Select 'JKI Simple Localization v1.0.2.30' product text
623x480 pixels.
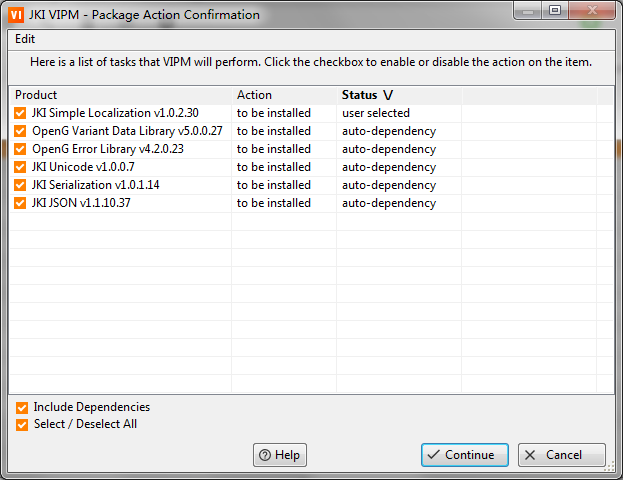(x=115, y=113)
